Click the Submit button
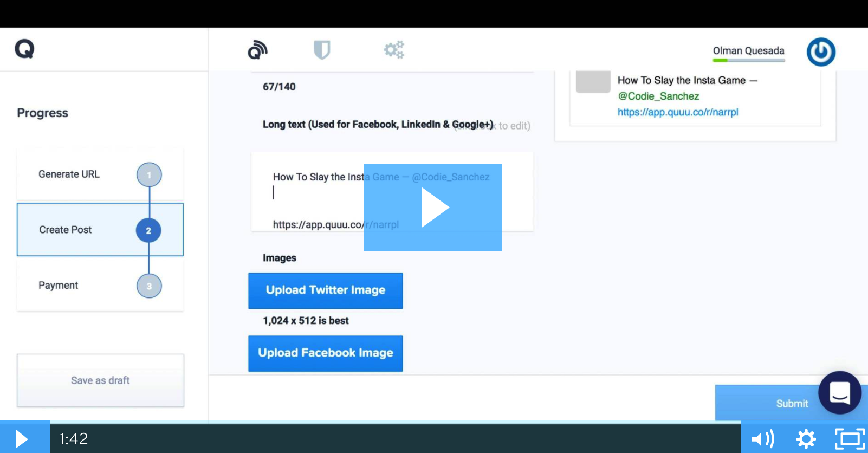 [x=792, y=403]
